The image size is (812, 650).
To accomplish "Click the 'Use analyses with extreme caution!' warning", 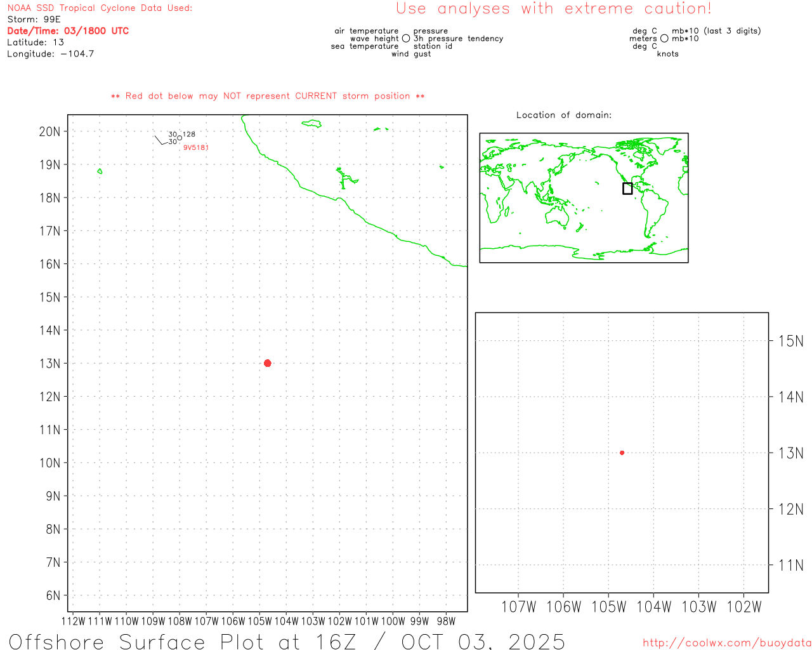I will coord(554,9).
